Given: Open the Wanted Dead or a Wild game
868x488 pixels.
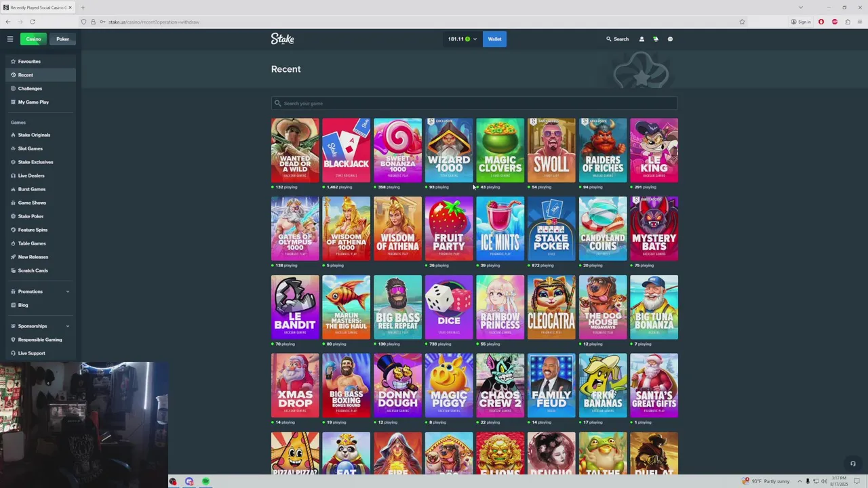Looking at the screenshot, I should pos(295,150).
